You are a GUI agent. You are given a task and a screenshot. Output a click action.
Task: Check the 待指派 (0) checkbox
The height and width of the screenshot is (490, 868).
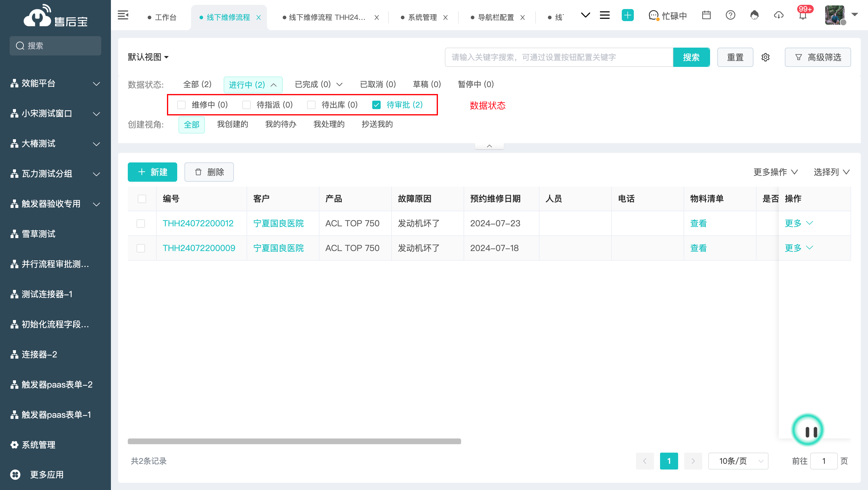click(246, 105)
